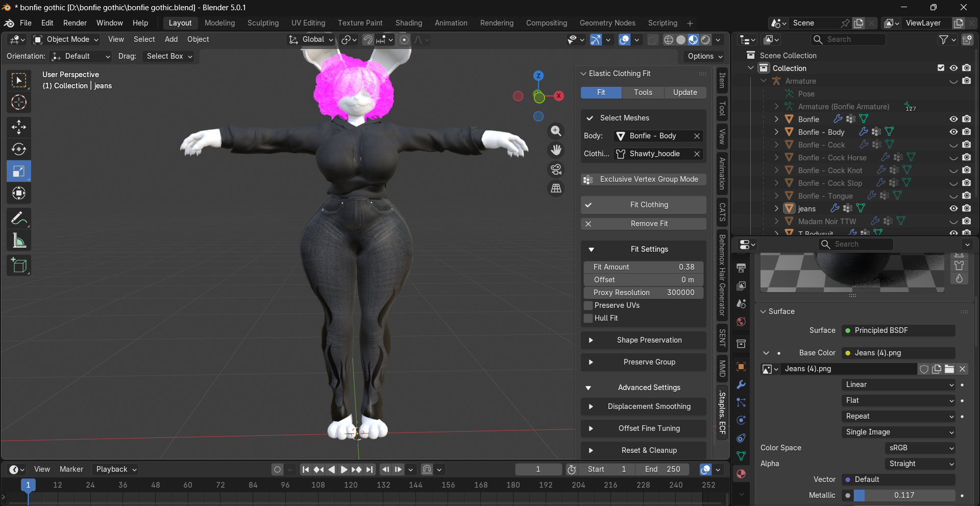Switch orthographic perspective grid icon
Image resolution: width=980 pixels, height=506 pixels.
[556, 188]
